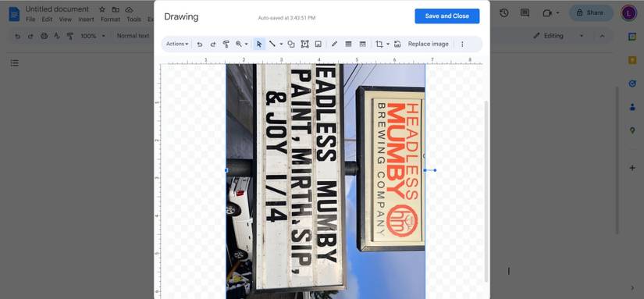Expand the crop mask shape dropdown arrow
Viewport: 644px width, 299px height.
tap(388, 44)
